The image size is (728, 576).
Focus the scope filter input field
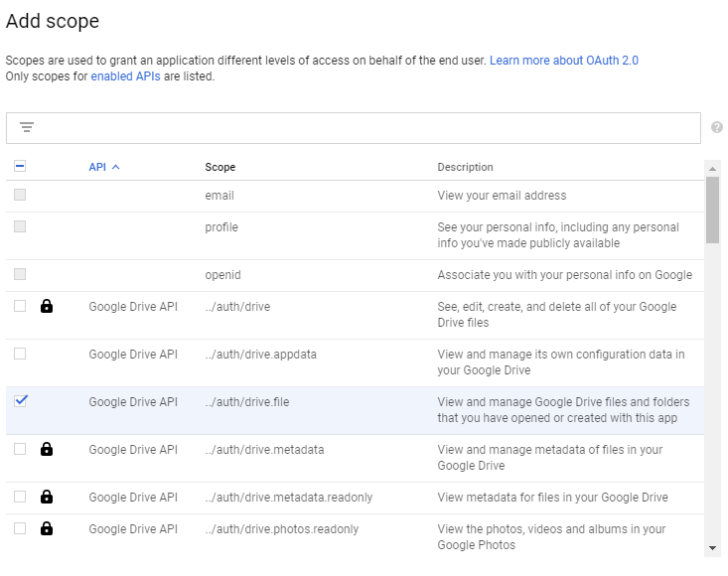367,127
